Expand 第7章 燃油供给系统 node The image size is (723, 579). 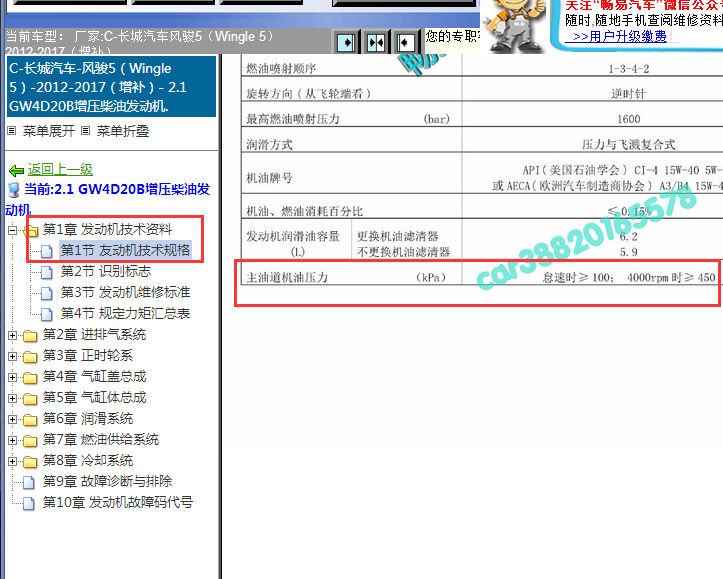(12, 440)
